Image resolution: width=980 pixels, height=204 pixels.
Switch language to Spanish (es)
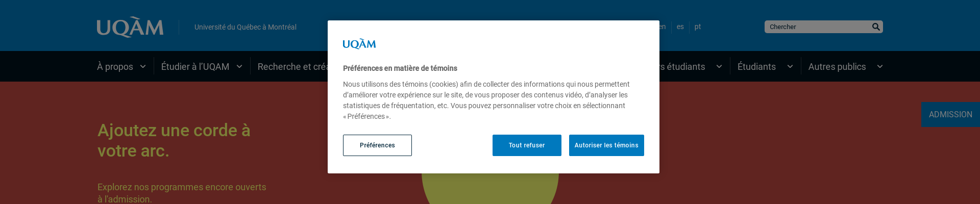coord(680,27)
